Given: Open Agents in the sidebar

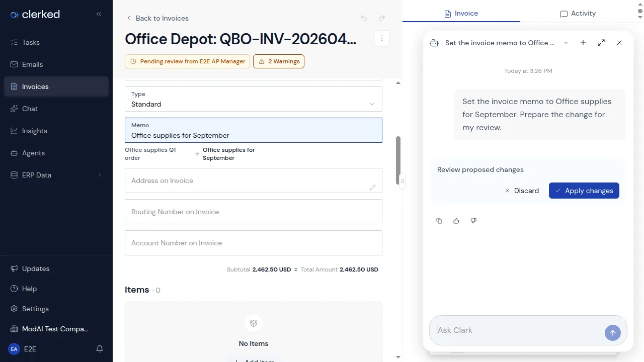Looking at the screenshot, I should click(56, 153).
